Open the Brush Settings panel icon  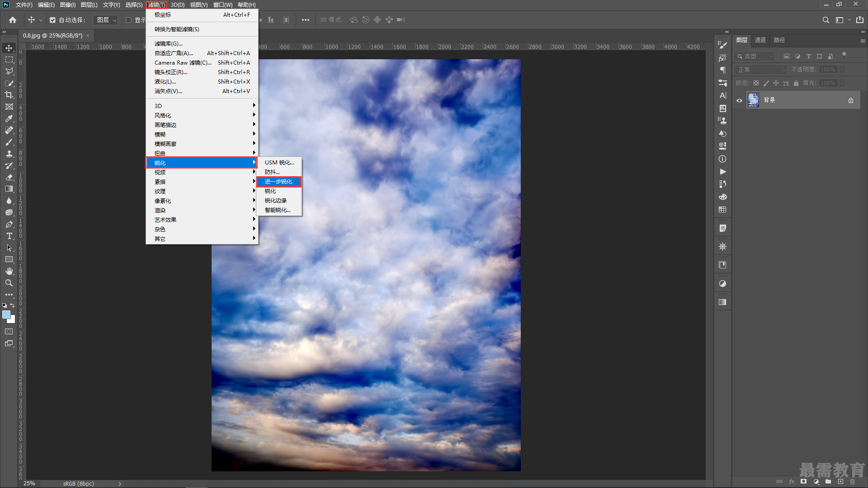722,45
